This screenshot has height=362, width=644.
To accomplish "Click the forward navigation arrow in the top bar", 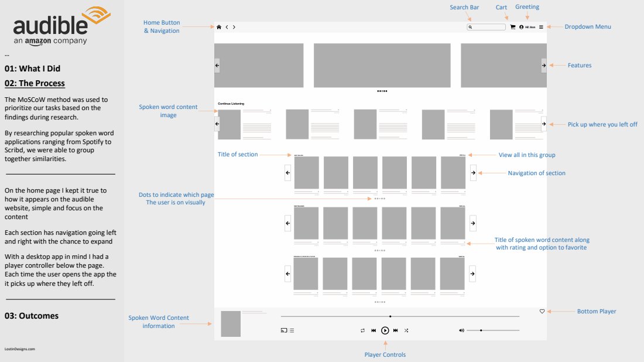I will [x=233, y=26].
